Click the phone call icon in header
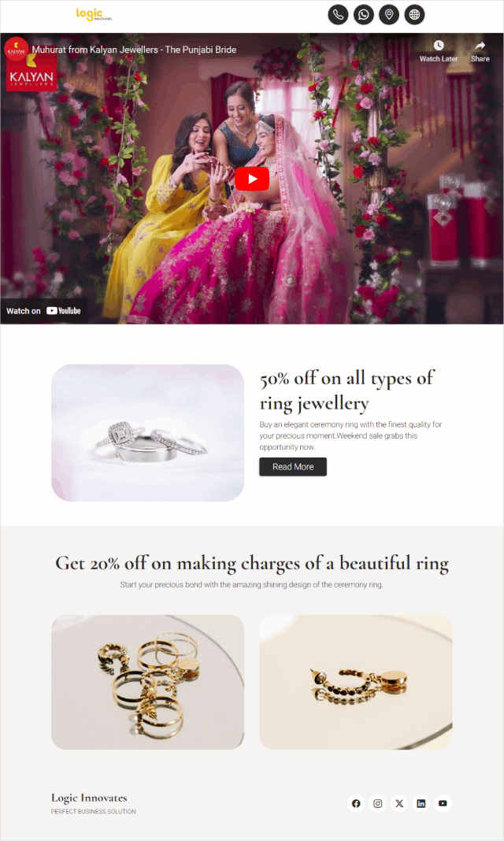The width and height of the screenshot is (504, 841). [338, 14]
